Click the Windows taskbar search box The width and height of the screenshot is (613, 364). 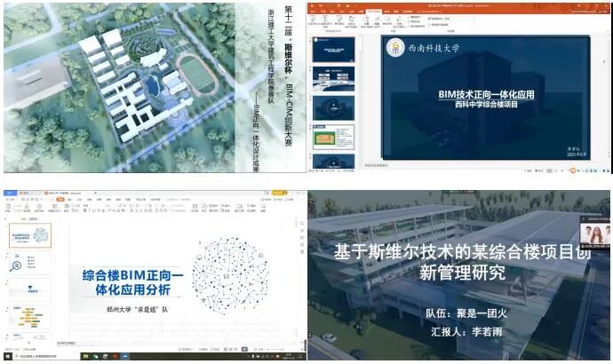[x=46, y=357]
